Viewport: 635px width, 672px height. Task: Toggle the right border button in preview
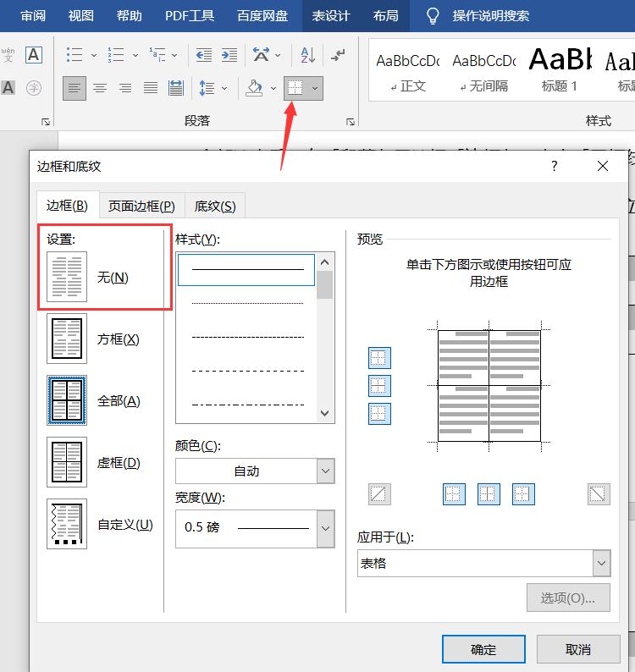(x=523, y=494)
